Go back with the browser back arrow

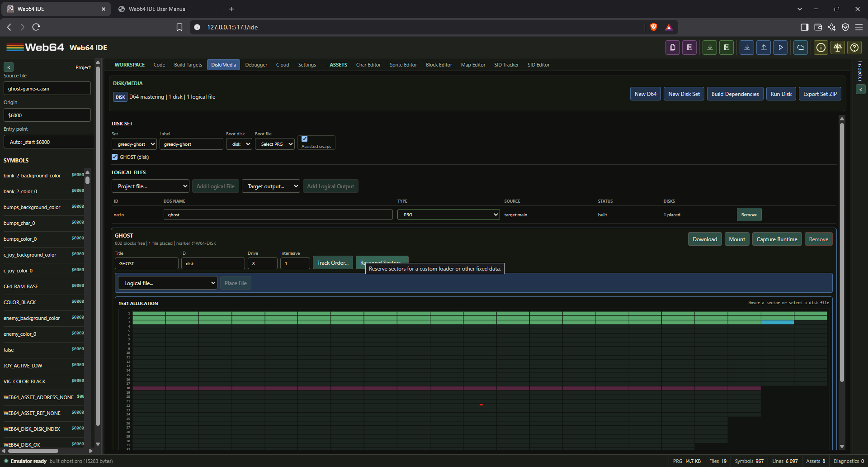[9, 27]
